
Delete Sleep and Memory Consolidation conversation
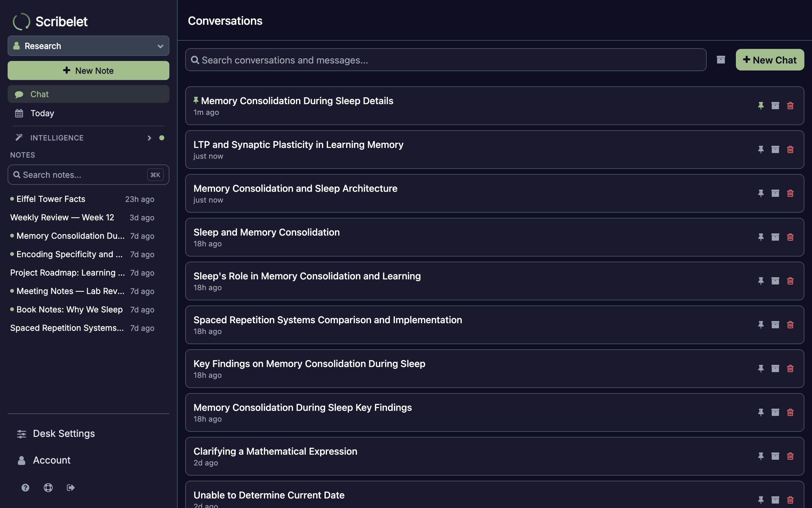tap(790, 237)
